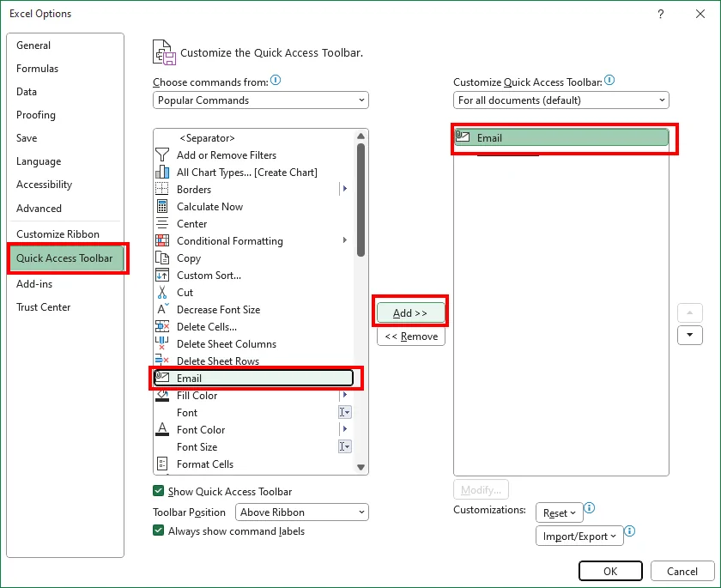Expand the Fill Color submenu arrow
Viewport: 721px width, 588px height.
click(345, 395)
